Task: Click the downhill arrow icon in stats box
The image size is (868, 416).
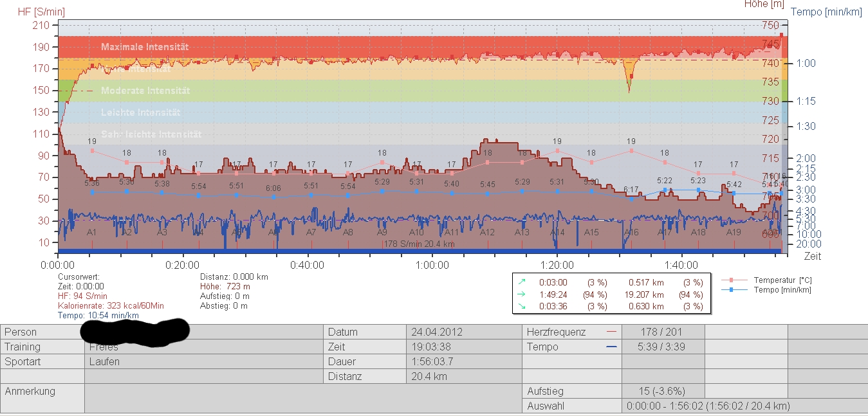Action: (521, 306)
